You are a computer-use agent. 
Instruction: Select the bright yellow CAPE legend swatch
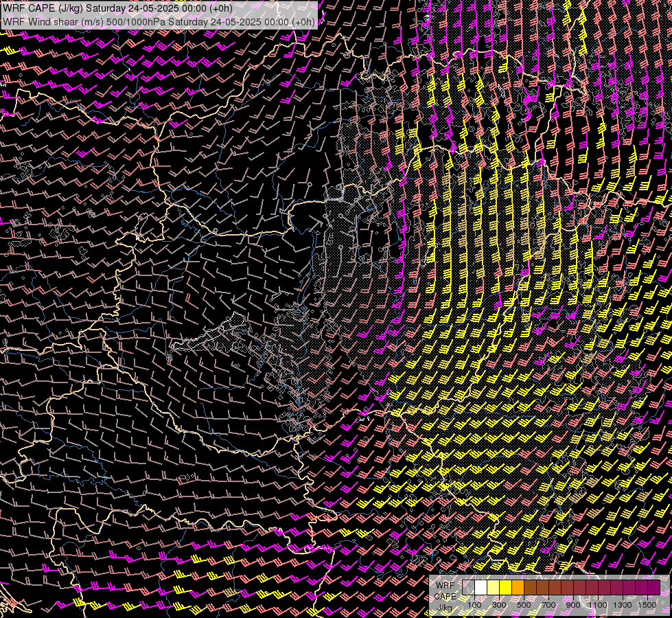(506, 587)
